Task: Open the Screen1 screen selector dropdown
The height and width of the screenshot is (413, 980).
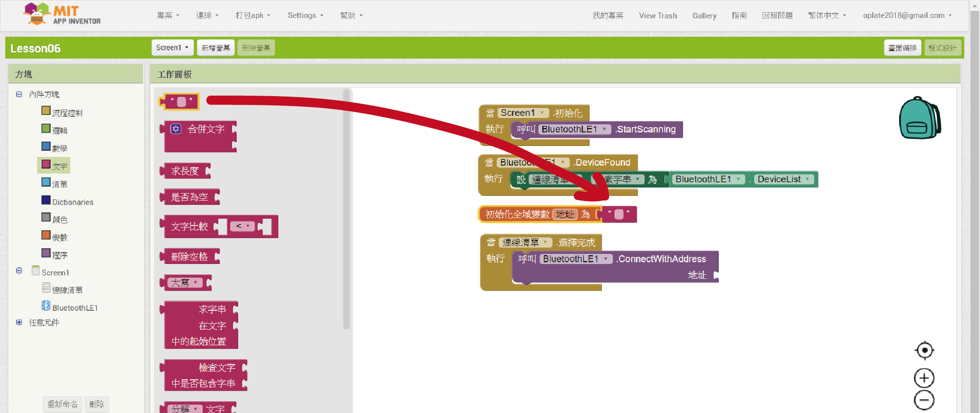Action: click(172, 48)
